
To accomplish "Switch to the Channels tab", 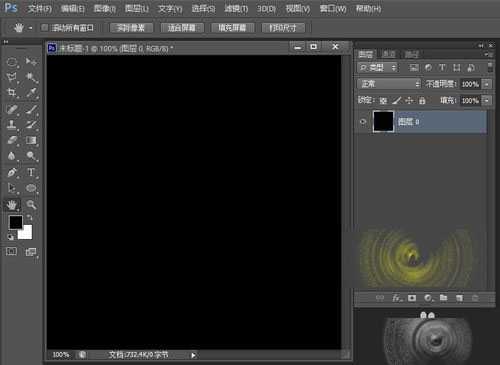I will (389, 54).
